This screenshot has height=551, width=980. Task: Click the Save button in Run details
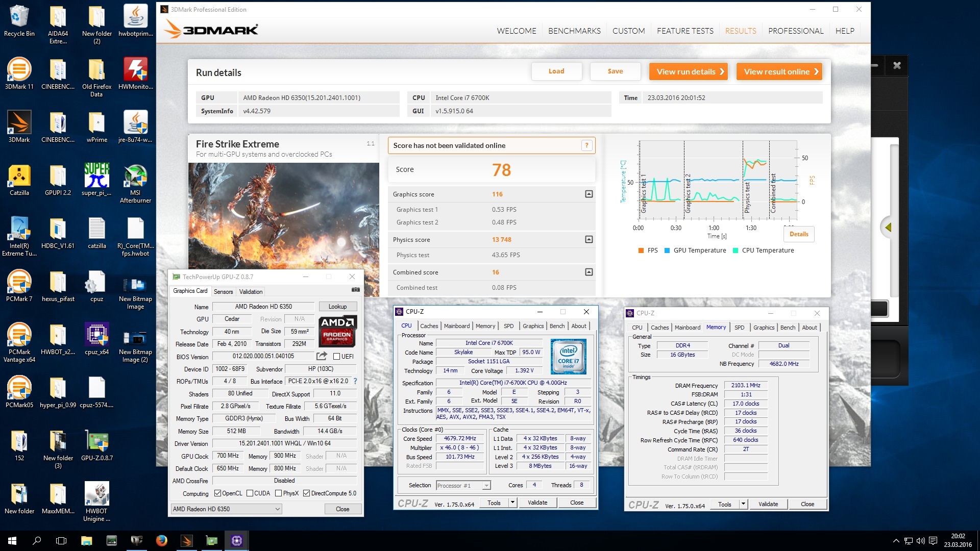pyautogui.click(x=615, y=71)
